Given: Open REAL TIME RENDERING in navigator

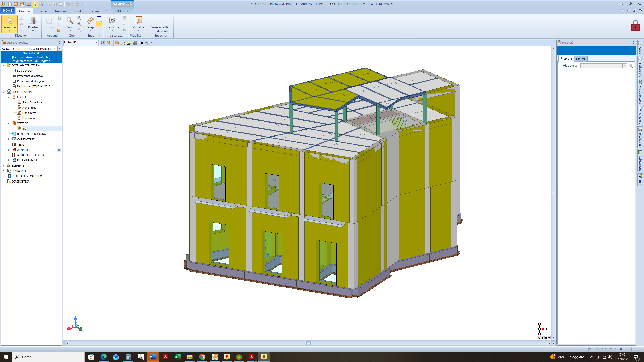Looking at the screenshot, I should pyautogui.click(x=31, y=134).
